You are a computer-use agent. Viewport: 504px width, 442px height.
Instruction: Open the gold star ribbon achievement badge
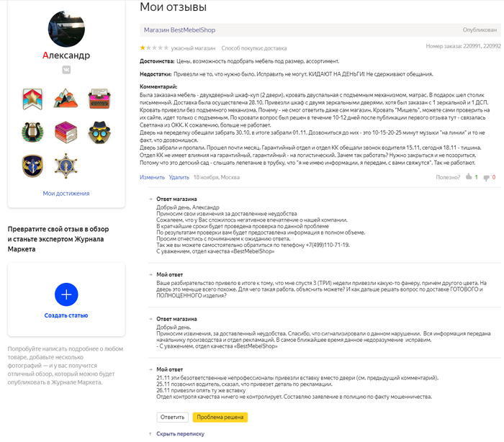[33, 99]
